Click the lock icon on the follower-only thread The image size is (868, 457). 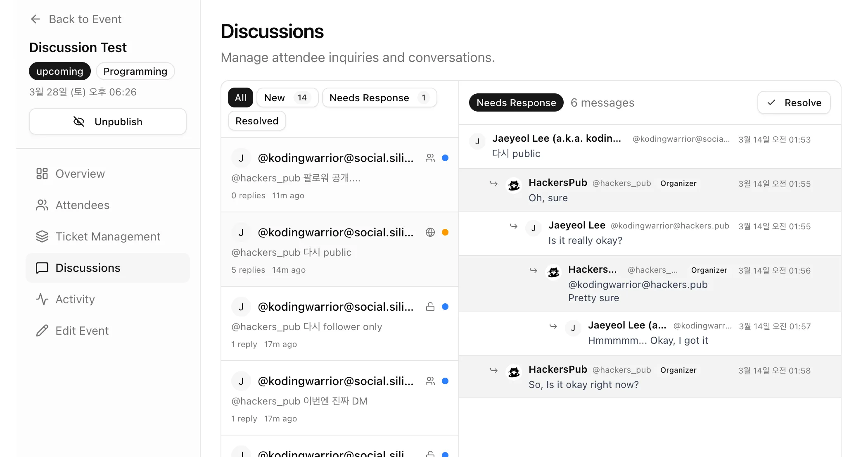point(430,307)
